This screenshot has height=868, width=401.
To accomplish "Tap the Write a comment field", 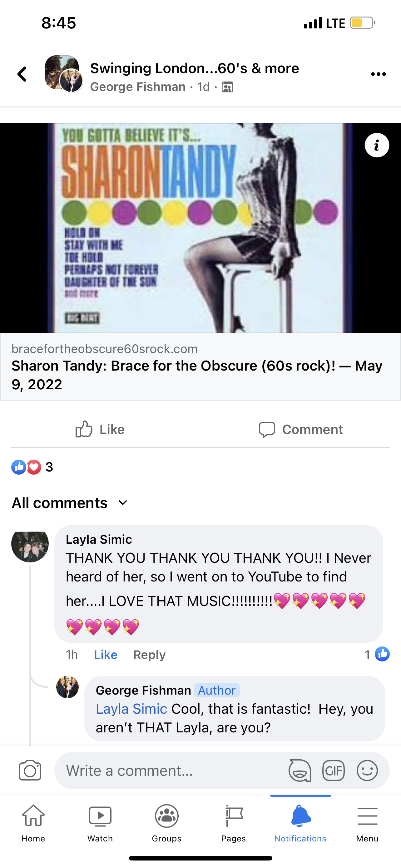I will point(170,770).
